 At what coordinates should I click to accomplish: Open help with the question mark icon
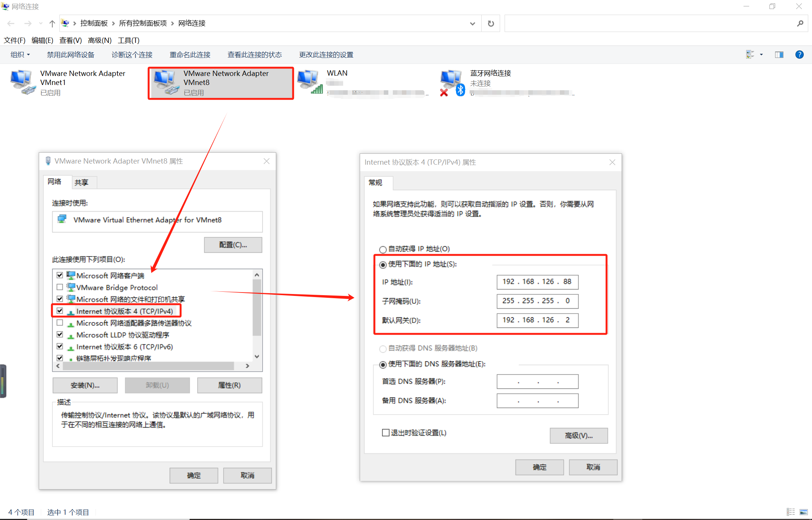(799, 55)
